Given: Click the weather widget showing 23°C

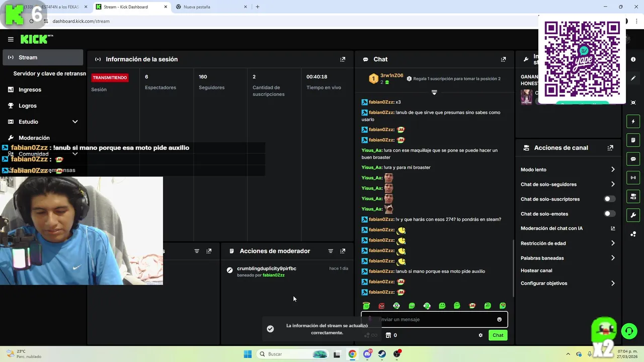Looking at the screenshot, I should pyautogui.click(x=24, y=354).
